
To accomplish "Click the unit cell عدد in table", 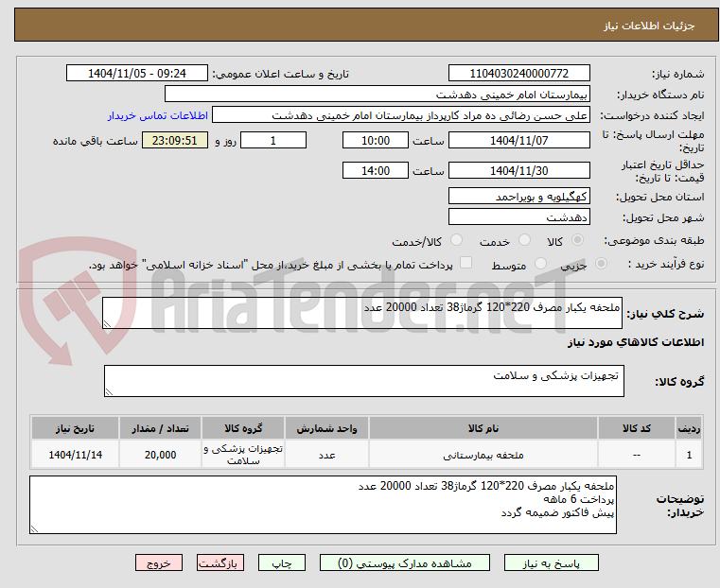I will click(326, 455).
